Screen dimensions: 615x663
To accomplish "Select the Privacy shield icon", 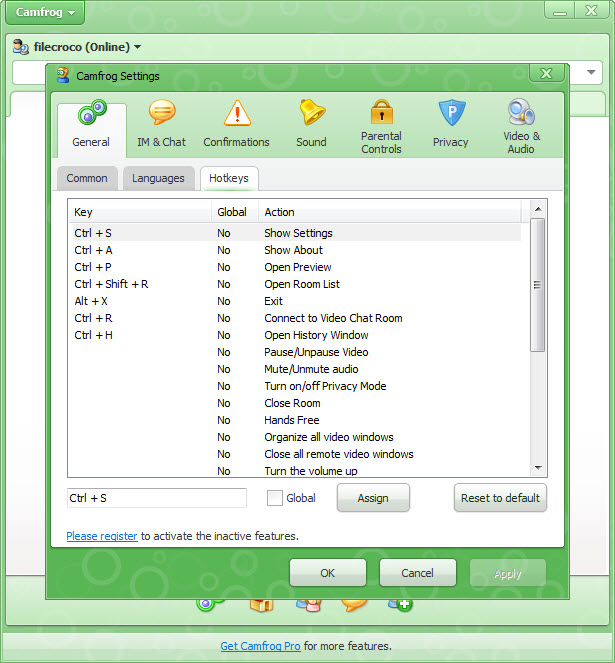I will (x=451, y=112).
